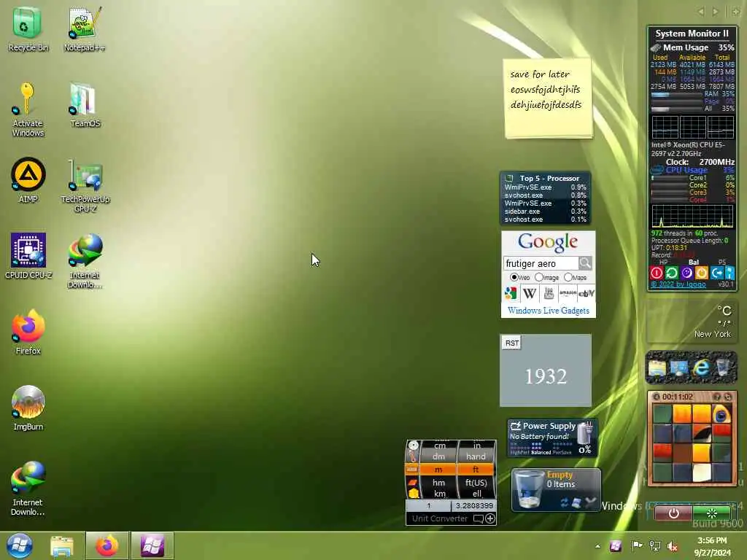This screenshot has height=560, width=747.
Task: Click the lock icon in System Monitor II
Action: [x=729, y=273]
